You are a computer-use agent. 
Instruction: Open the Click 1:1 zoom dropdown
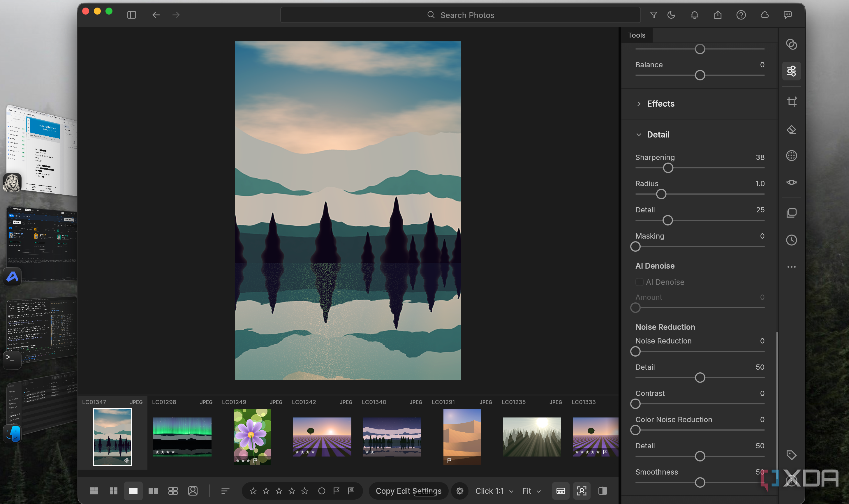494,491
